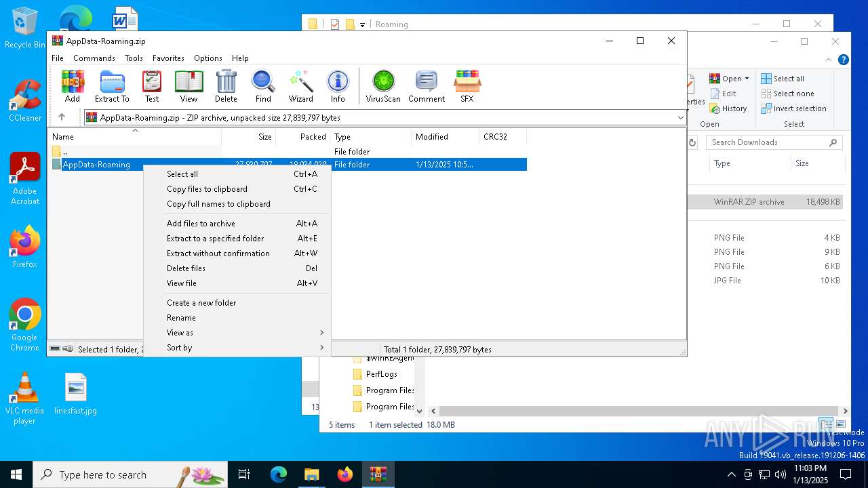Screen dimensions: 868x488
Task: Open Adobe Acrobat desktop shortcut
Action: (x=25, y=179)
